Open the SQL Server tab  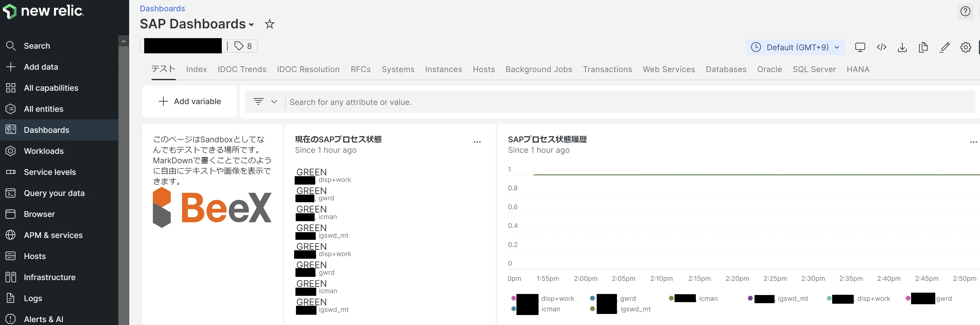pyautogui.click(x=814, y=69)
